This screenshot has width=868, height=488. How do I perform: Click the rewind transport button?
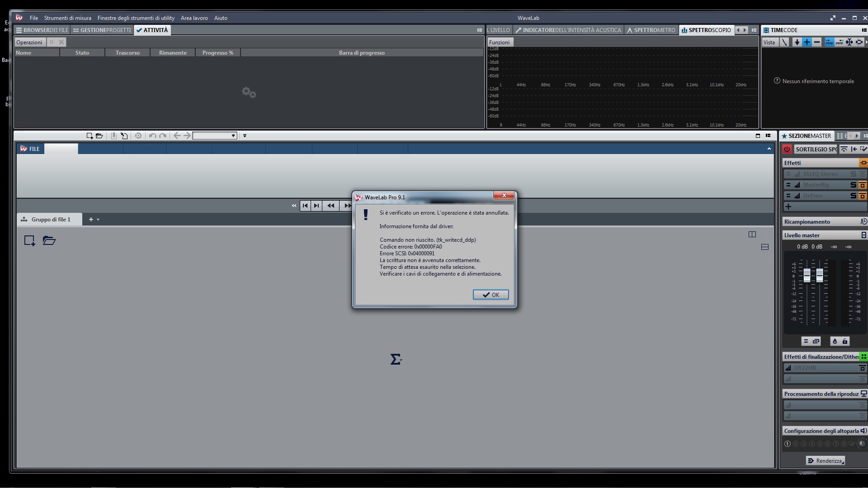coord(331,206)
